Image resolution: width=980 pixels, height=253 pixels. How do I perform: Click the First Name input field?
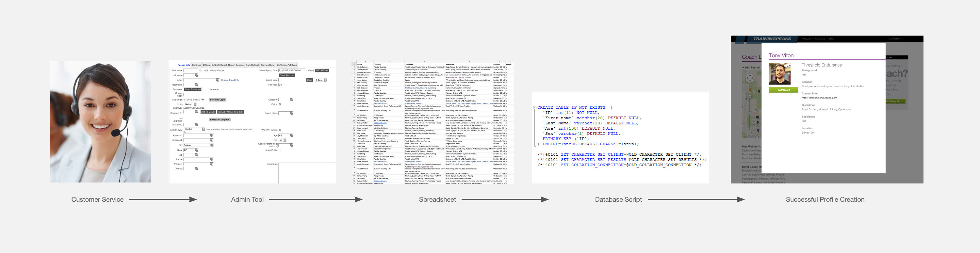tap(191, 71)
